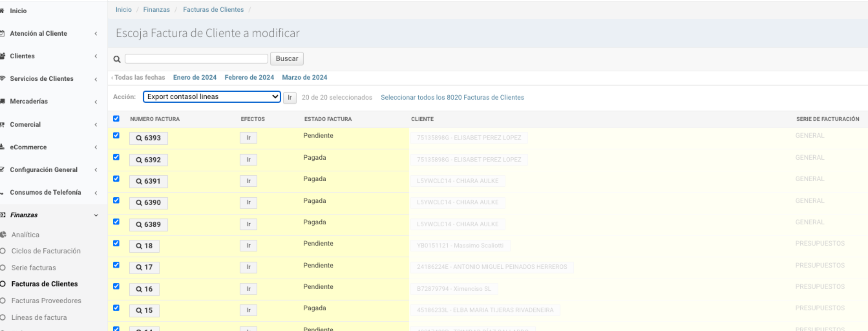Filter by Febrero de 2024
Image resolution: width=868 pixels, height=331 pixels.
click(x=249, y=77)
